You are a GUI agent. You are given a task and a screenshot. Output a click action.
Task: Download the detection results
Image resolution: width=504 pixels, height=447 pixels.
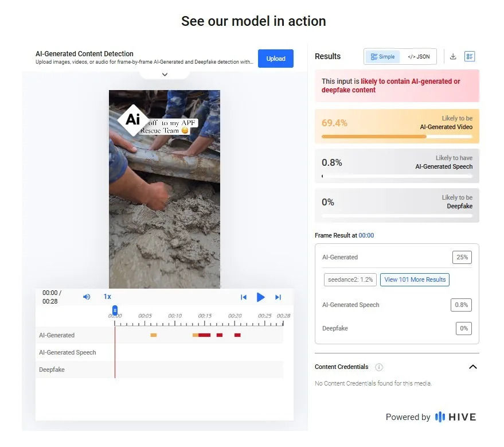click(x=453, y=57)
